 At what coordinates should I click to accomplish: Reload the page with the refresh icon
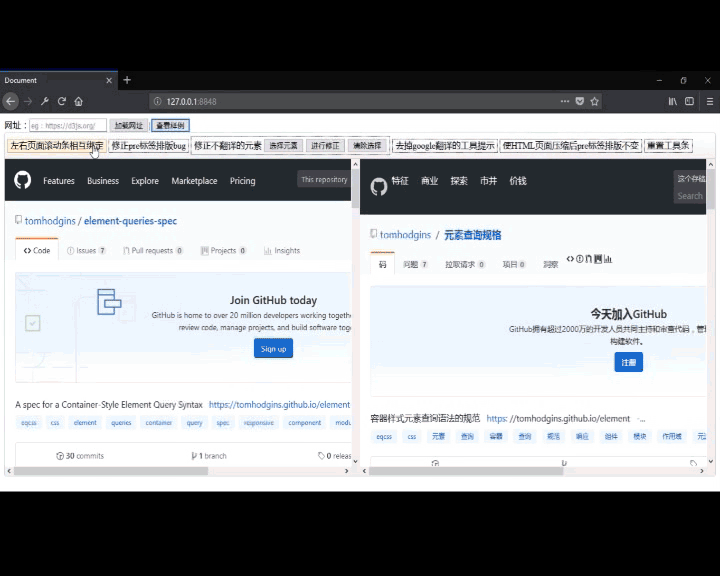pos(62,102)
